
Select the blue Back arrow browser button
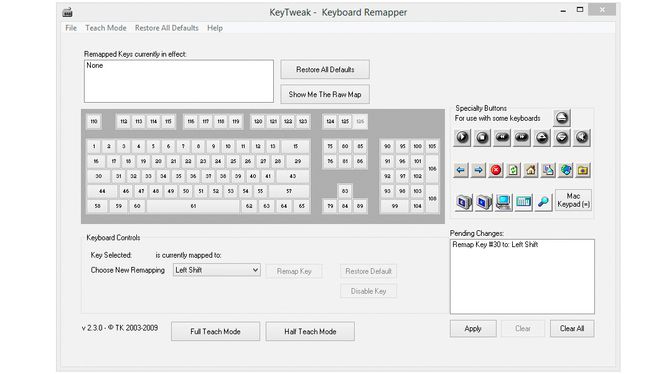point(461,170)
